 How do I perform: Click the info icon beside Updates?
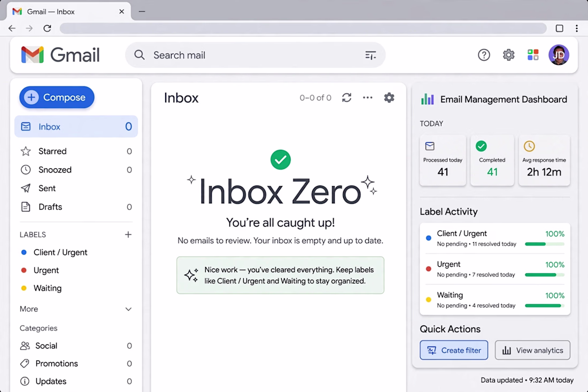[25, 381]
